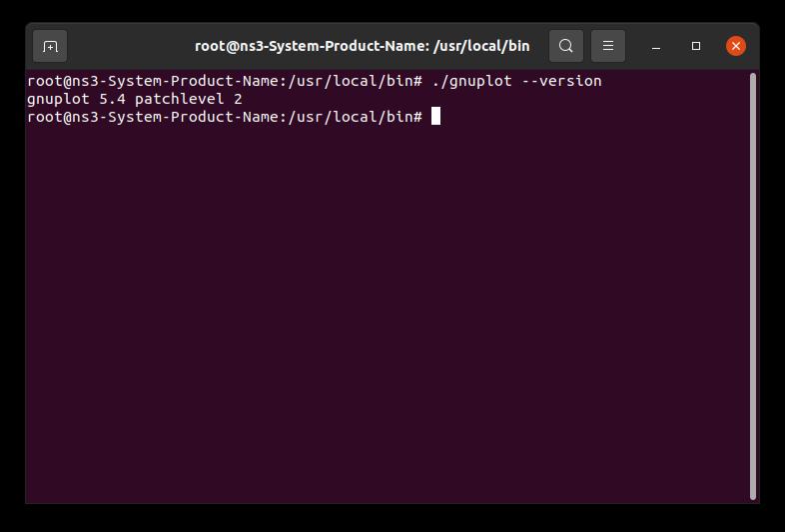The height and width of the screenshot is (532, 785).
Task: Click the window title text
Action: coord(362,46)
